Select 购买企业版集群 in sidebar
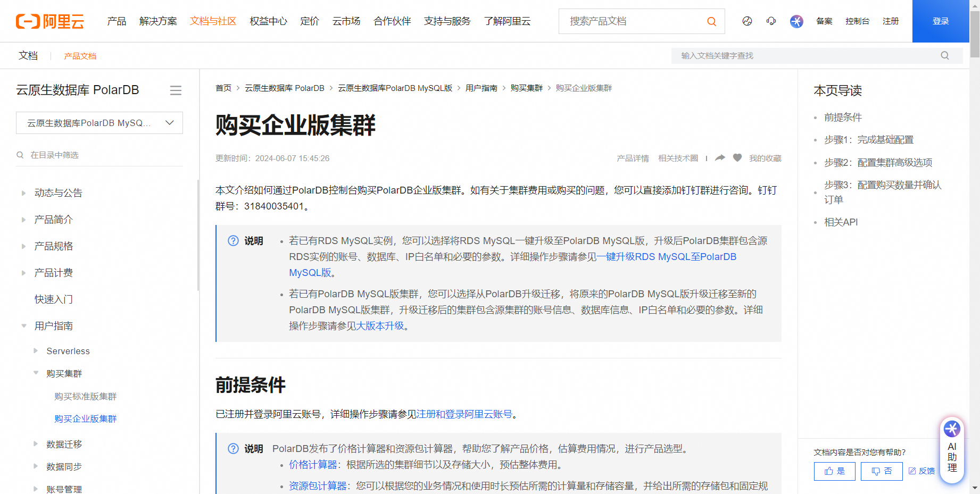 [x=86, y=419]
